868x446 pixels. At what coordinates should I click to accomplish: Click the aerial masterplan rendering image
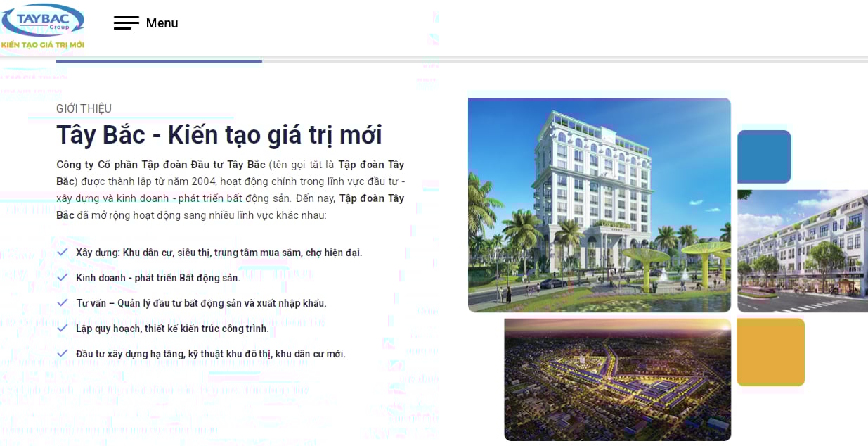tap(617, 379)
